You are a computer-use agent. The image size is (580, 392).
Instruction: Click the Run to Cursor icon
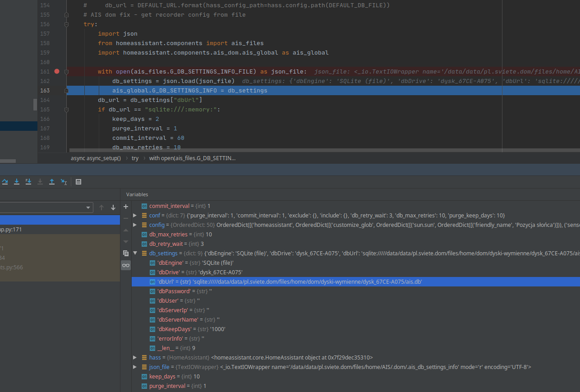tap(64, 182)
